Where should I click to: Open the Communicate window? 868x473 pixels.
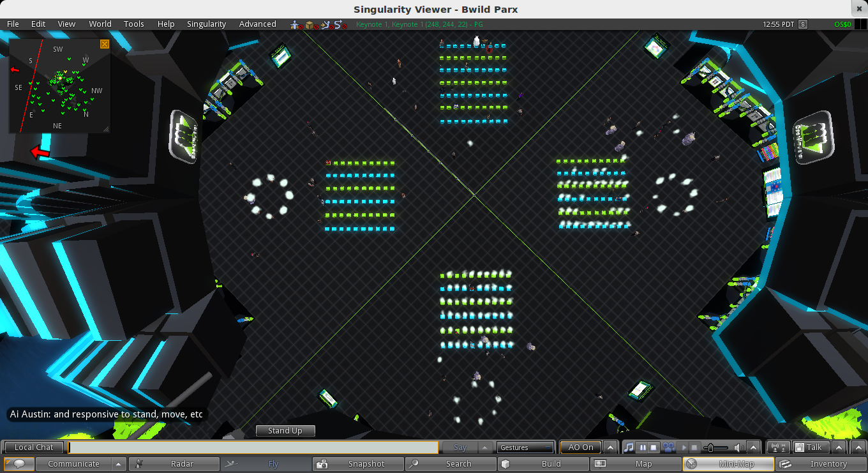pos(73,464)
